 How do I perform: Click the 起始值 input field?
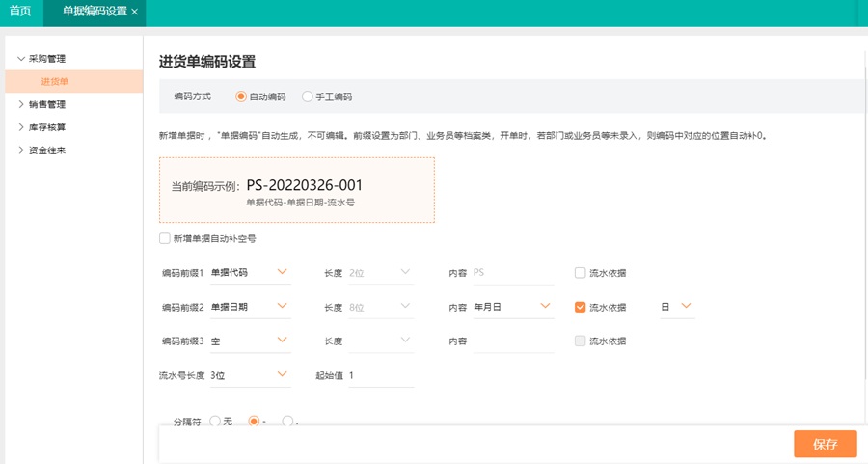381,375
